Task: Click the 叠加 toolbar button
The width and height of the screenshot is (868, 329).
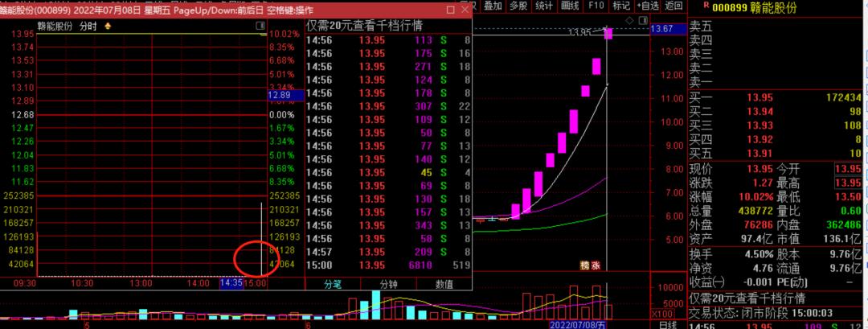Action: click(493, 6)
